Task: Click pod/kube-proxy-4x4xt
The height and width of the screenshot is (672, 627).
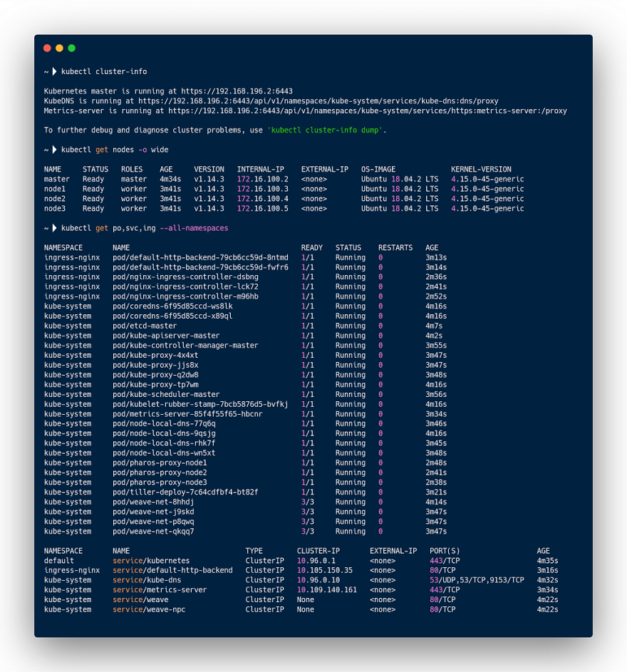Action: click(x=155, y=356)
